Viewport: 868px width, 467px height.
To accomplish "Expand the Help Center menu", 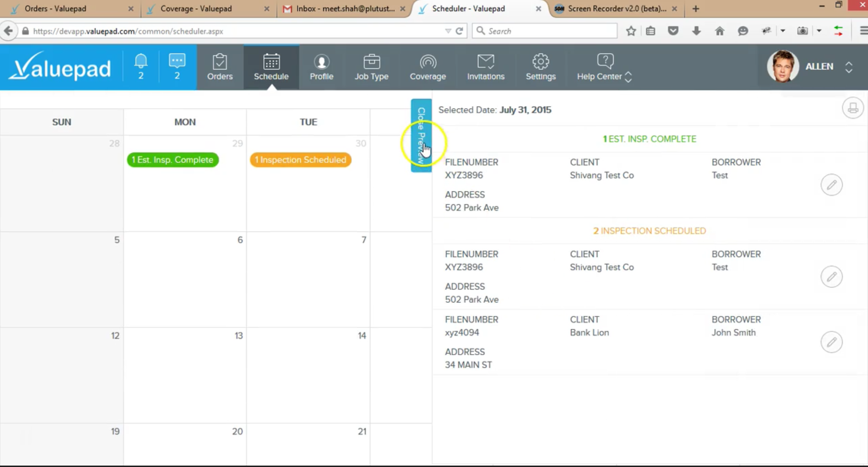I will (604, 67).
